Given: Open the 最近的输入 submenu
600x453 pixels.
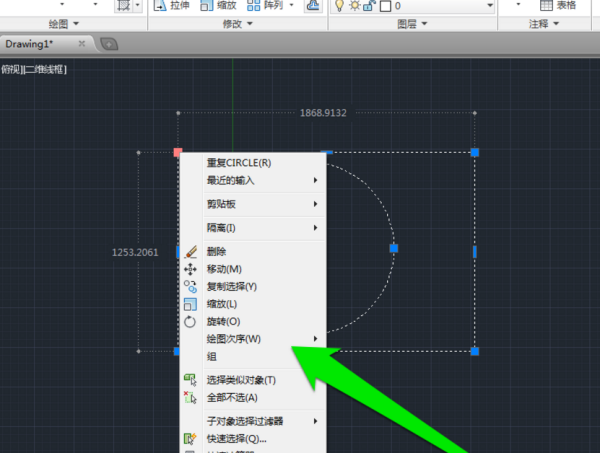Looking at the screenshot, I should [x=253, y=180].
